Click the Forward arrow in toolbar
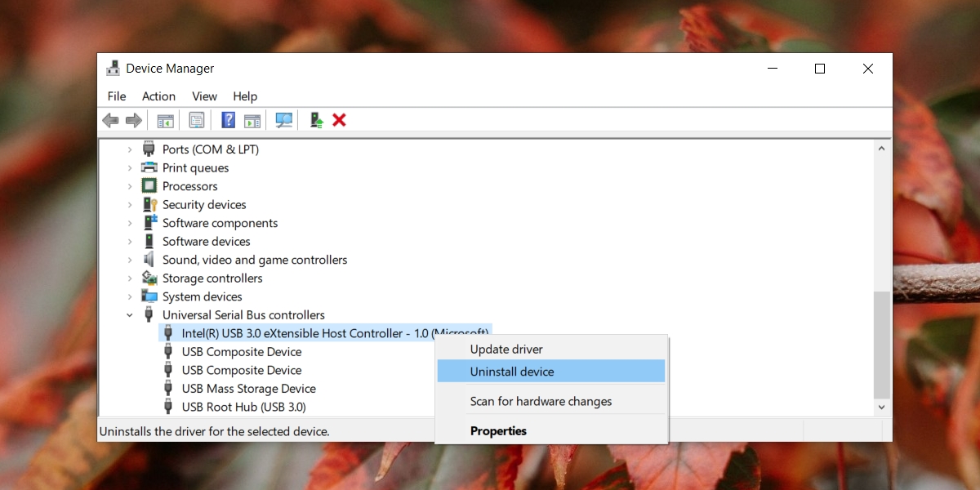 click(134, 120)
